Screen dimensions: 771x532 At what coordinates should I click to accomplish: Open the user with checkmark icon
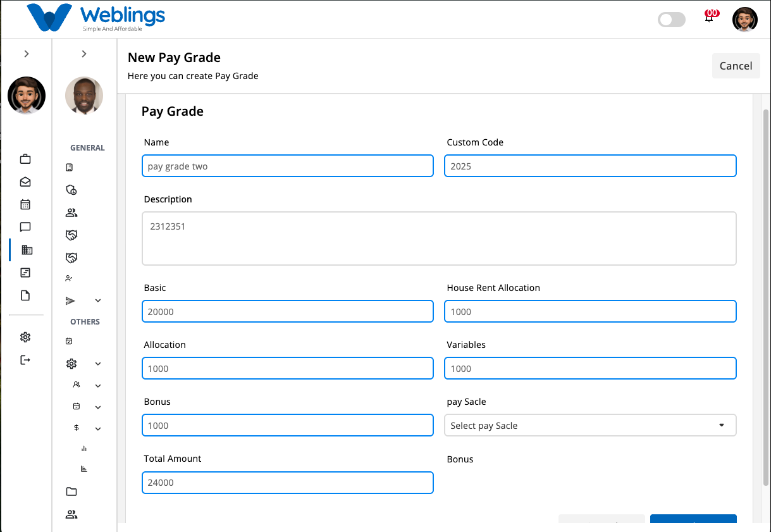(69, 278)
